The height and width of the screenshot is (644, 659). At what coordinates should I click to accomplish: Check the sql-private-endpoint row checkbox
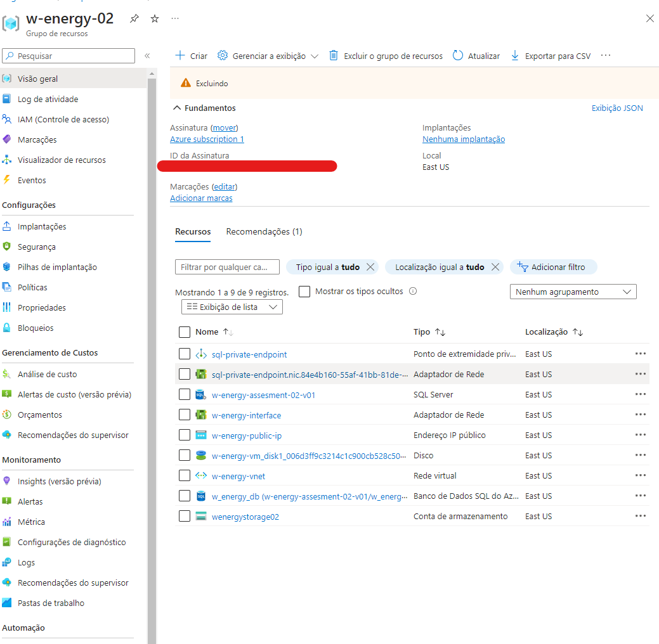coord(185,354)
